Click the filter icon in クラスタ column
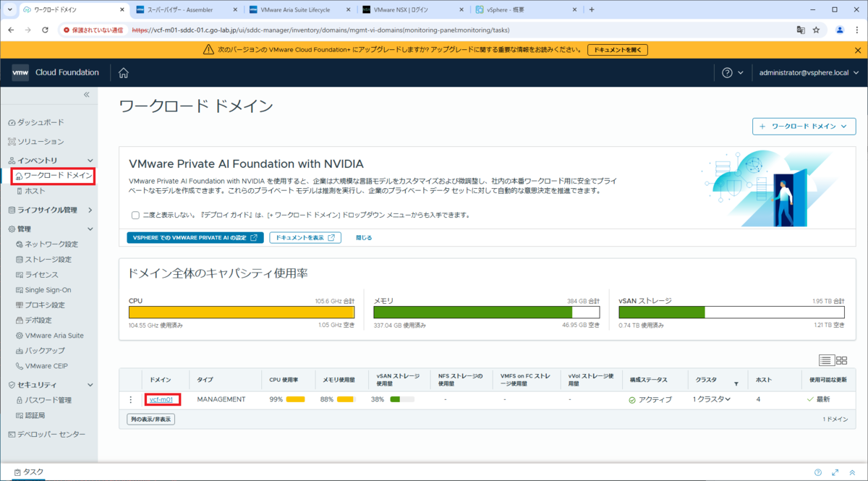Image resolution: width=868 pixels, height=481 pixels. click(736, 384)
